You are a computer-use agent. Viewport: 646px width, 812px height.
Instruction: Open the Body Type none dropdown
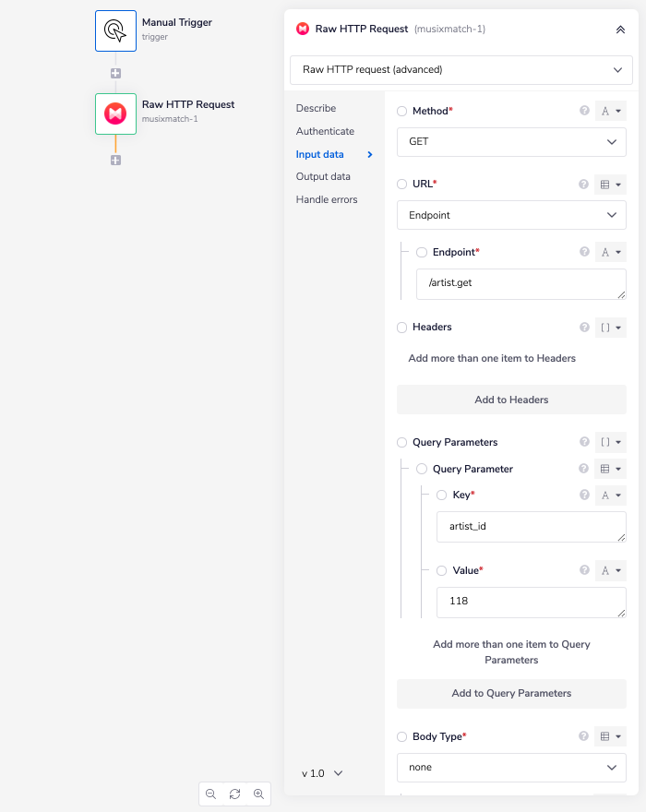point(511,767)
